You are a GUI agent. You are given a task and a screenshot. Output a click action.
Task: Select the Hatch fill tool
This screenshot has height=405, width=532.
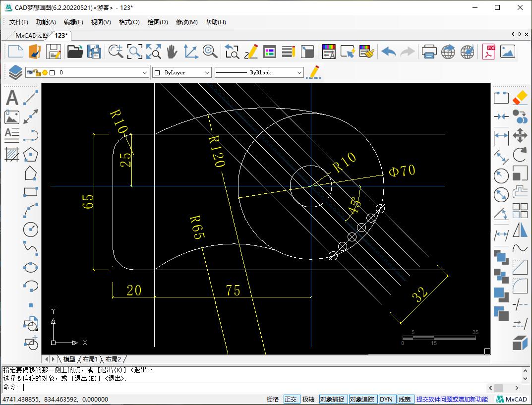[x=12, y=154]
